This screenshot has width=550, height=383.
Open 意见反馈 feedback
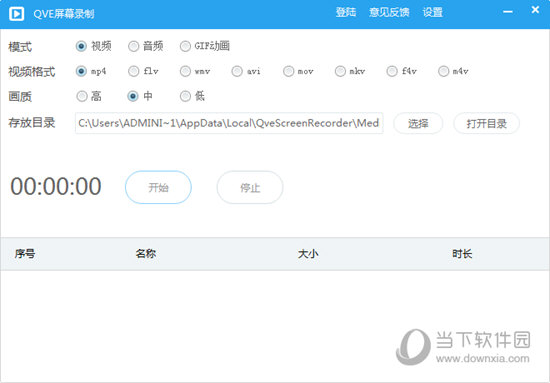tap(389, 12)
